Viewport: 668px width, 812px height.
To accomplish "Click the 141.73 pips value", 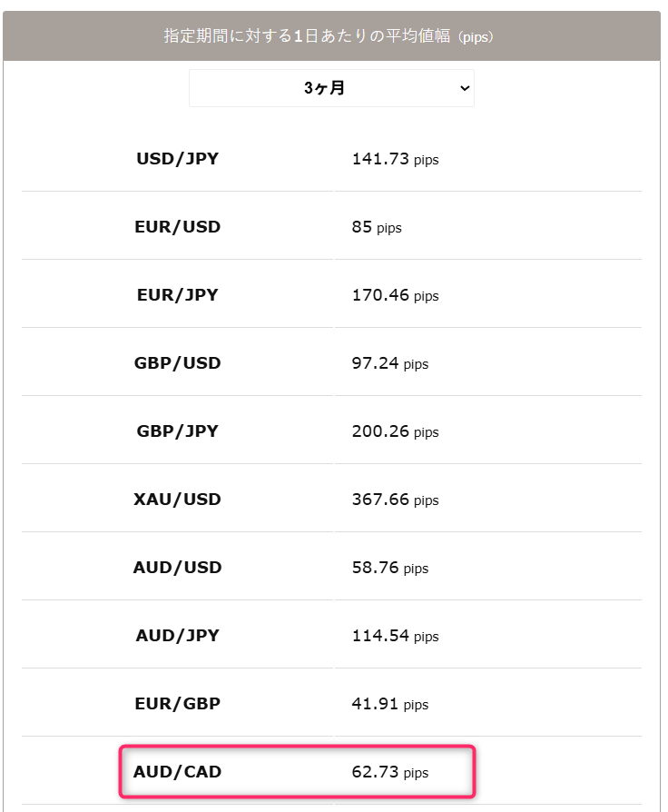I will [x=396, y=159].
